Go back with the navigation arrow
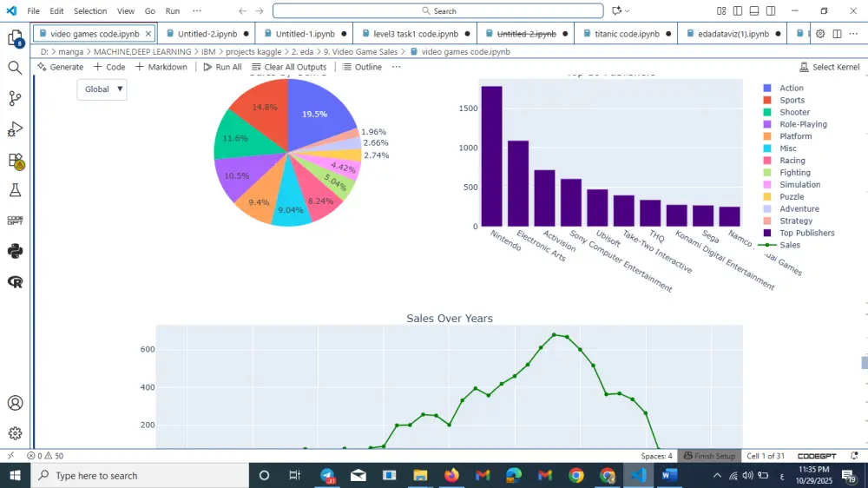868x488 pixels. pos(242,11)
